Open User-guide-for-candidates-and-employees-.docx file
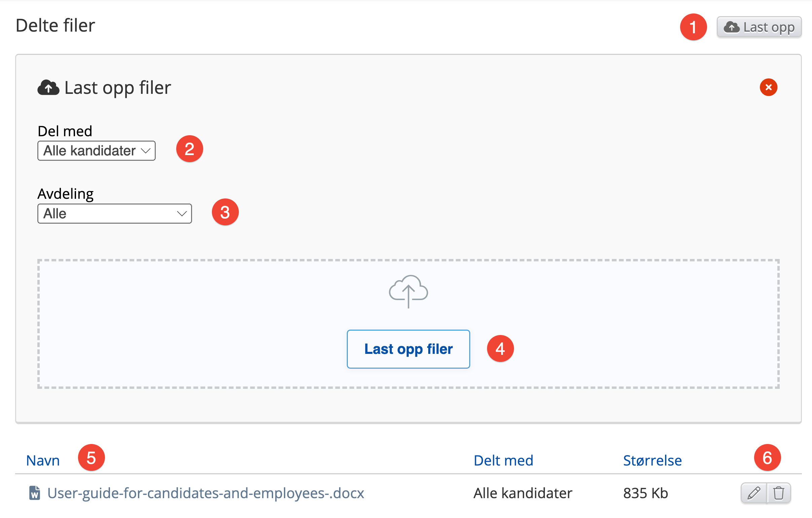Screen dimensions: 812x518 [x=206, y=493]
